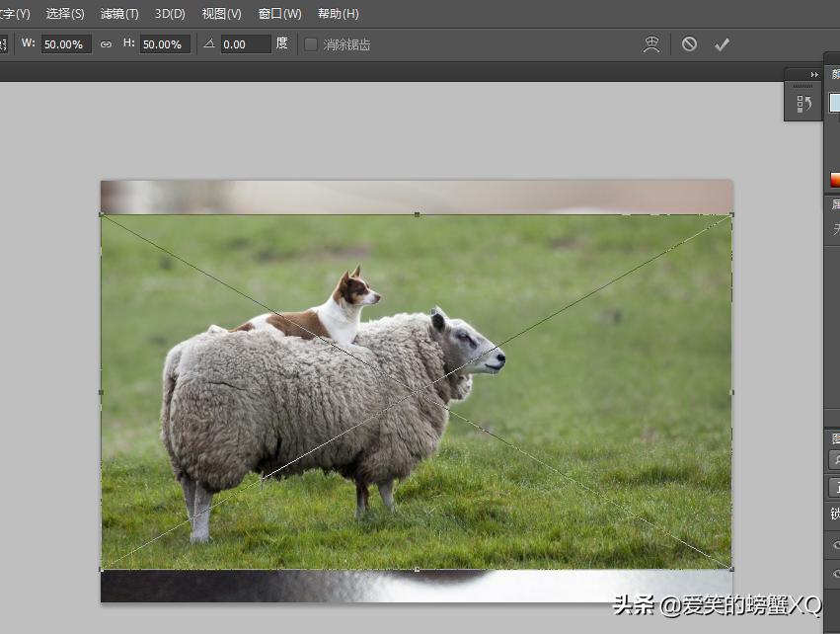The image size is (840, 634).
Task: Enable the 消除锯齿 anti-alias checkbox
Action: (311, 44)
